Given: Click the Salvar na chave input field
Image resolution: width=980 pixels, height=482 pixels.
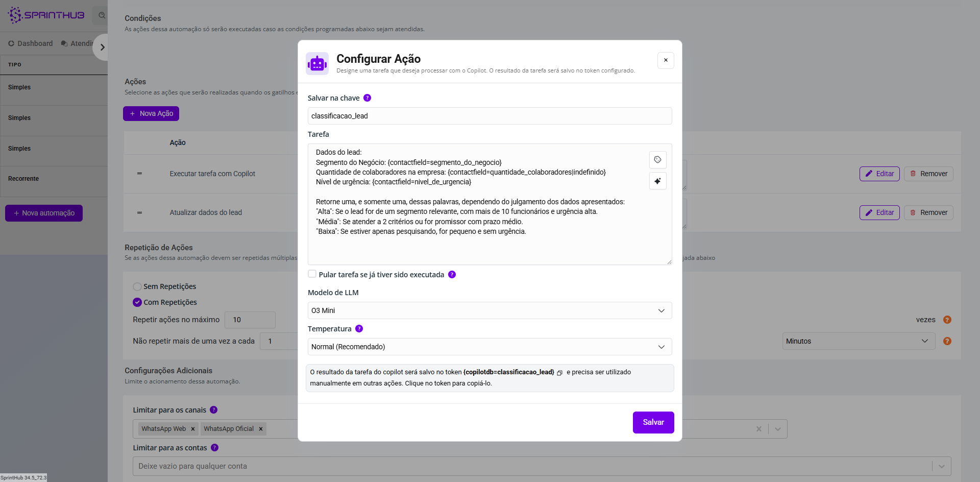Looking at the screenshot, I should pos(489,116).
